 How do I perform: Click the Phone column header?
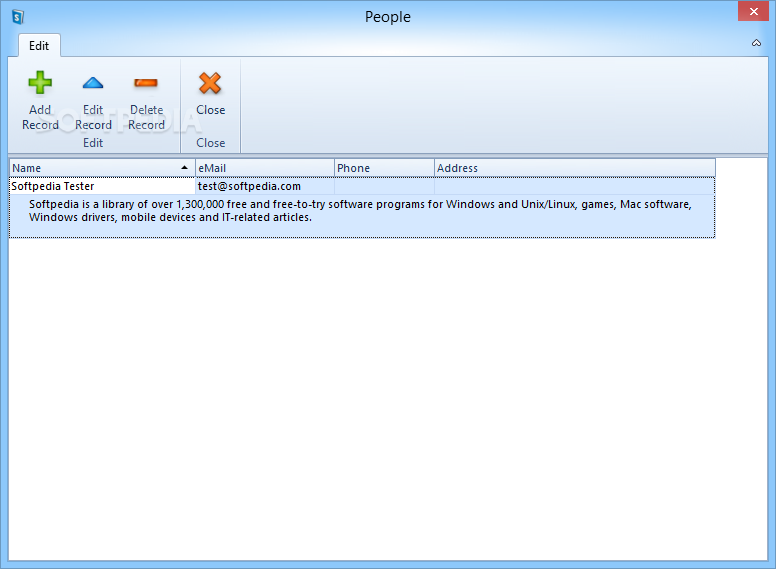[x=384, y=168]
